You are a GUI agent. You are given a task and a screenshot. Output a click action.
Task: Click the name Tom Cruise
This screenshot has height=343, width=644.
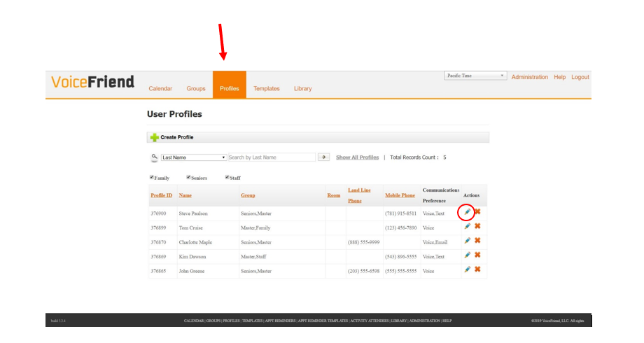(190, 228)
